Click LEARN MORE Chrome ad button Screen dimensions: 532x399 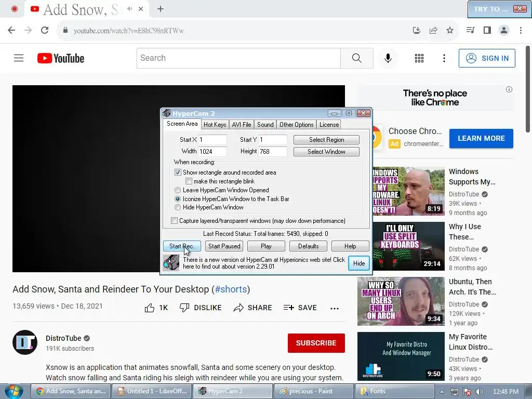pos(481,138)
